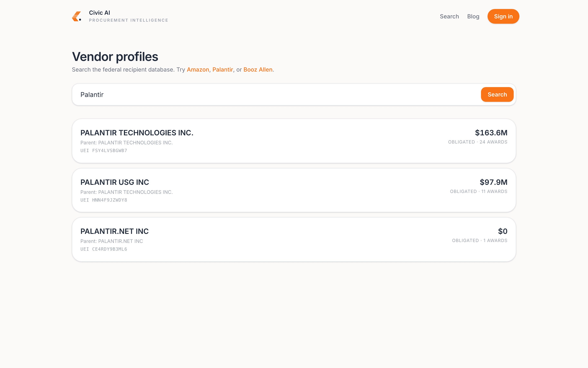Try the Palantir example link

pyautogui.click(x=223, y=70)
